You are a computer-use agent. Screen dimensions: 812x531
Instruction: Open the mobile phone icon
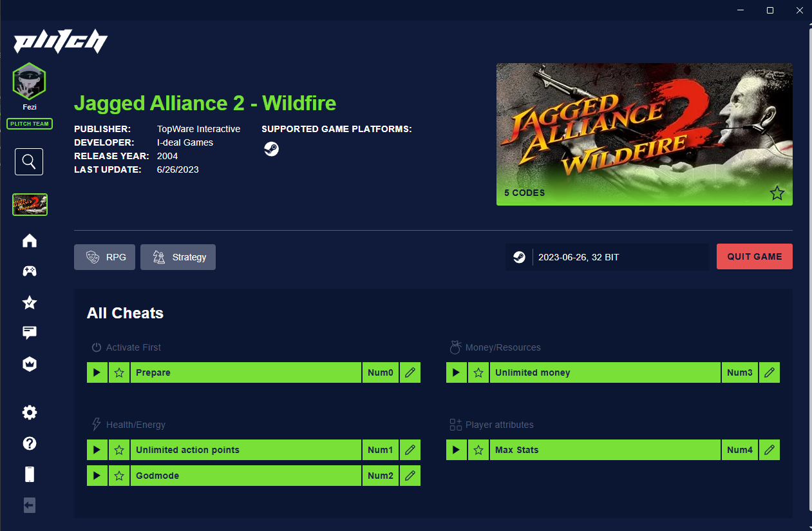coord(30,474)
